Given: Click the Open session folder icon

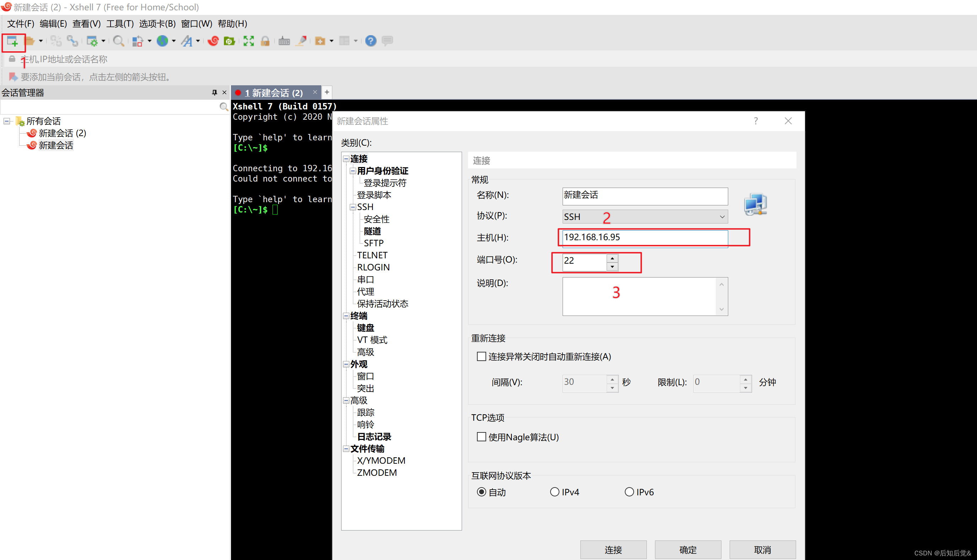Looking at the screenshot, I should click(x=29, y=41).
